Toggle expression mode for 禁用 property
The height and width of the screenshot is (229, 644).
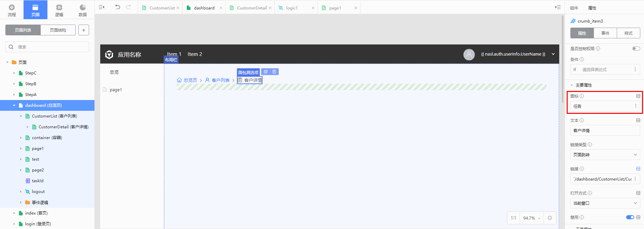(x=638, y=217)
